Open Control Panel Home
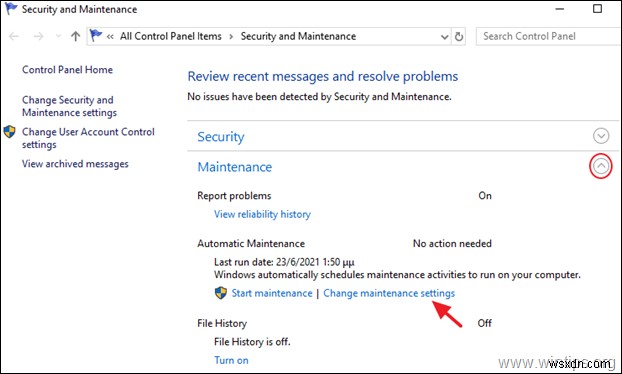 67,70
